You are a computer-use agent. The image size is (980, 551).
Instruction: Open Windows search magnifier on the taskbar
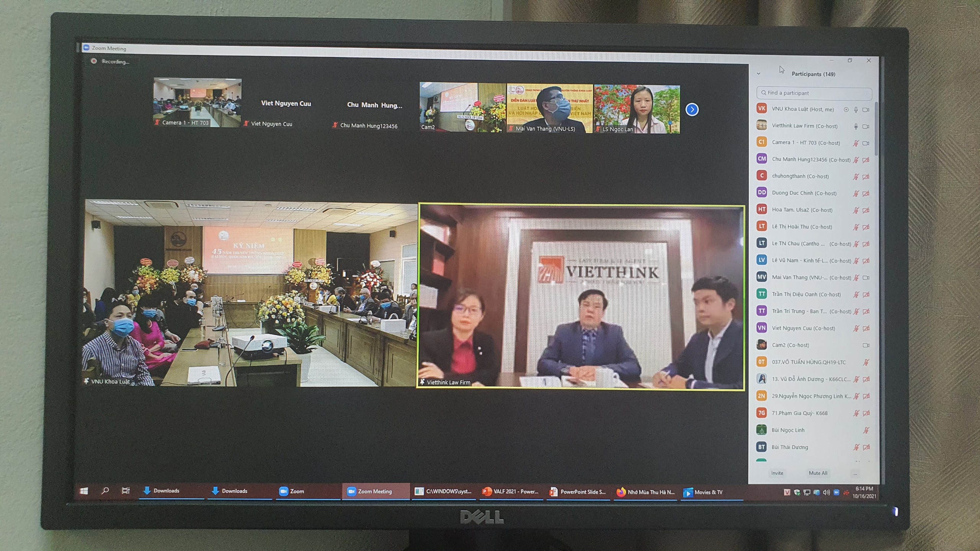tap(105, 491)
